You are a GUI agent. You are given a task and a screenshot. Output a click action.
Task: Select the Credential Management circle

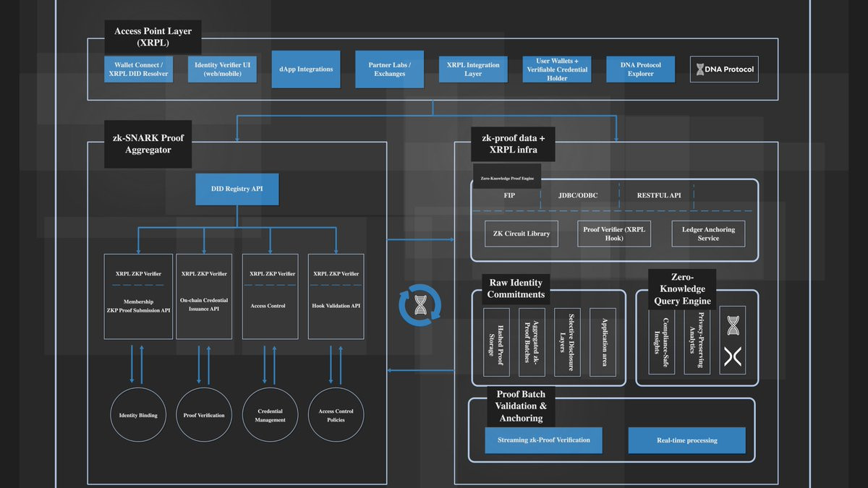(270, 415)
